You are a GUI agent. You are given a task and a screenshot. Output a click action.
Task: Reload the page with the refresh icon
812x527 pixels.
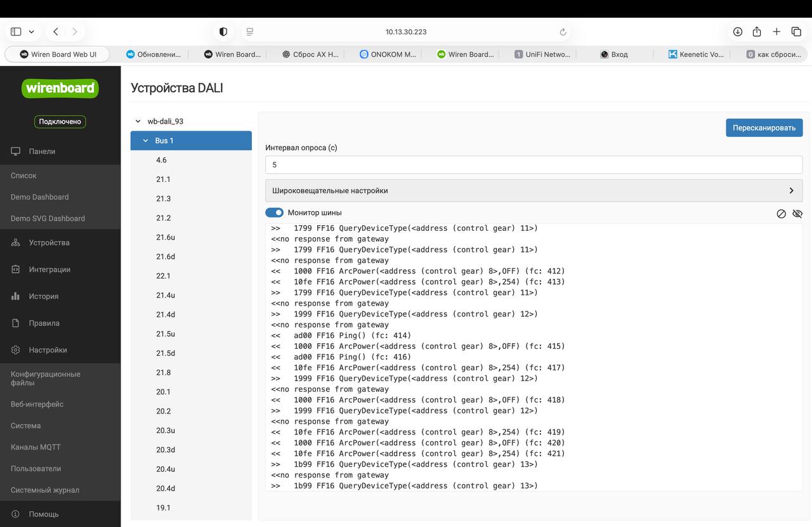click(563, 32)
